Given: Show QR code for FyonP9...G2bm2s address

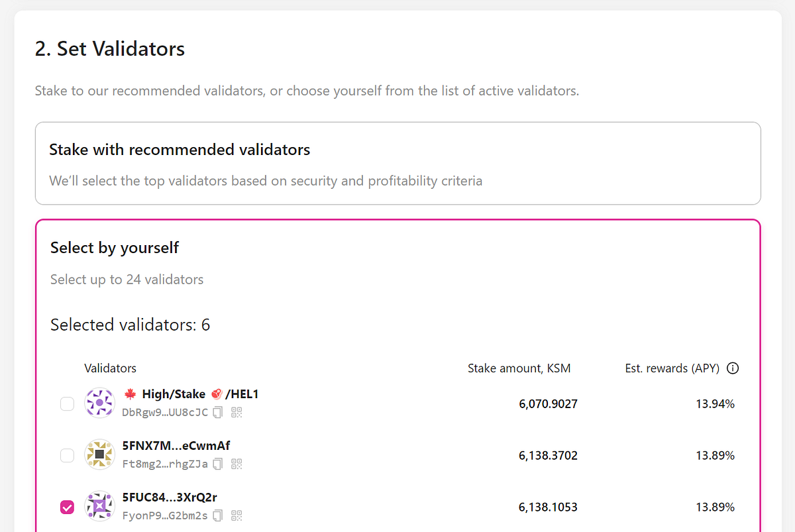Looking at the screenshot, I should 237,515.
